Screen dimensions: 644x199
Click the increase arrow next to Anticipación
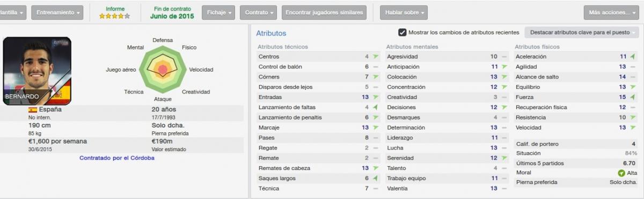[504, 67]
